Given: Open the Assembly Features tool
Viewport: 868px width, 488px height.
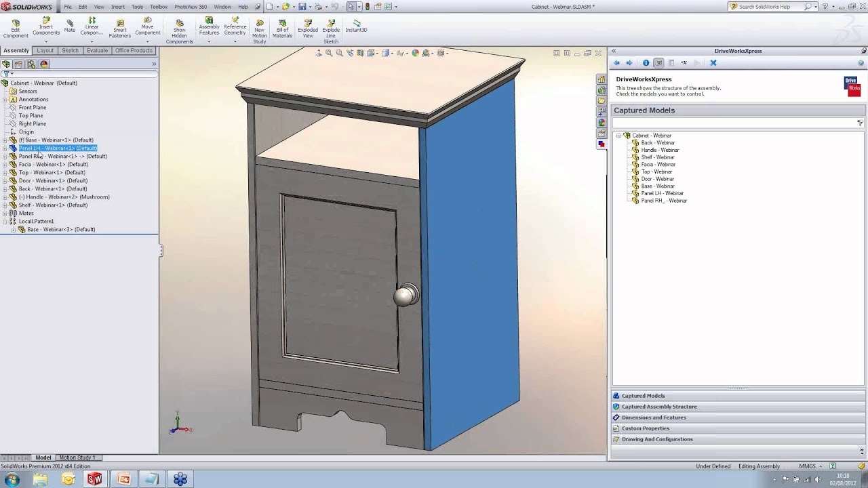Looking at the screenshot, I should tap(209, 26).
